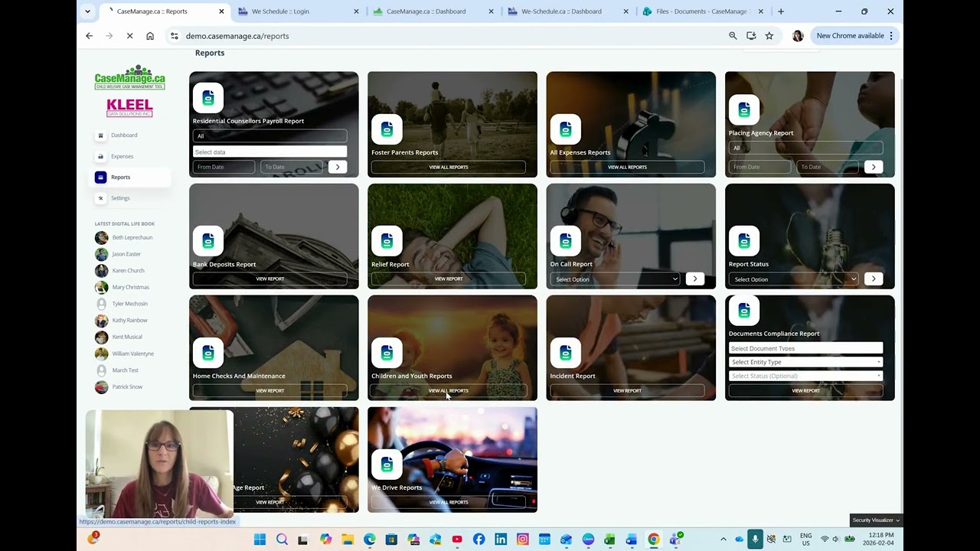980x551 pixels.
Task: Click the Select data field
Action: 269,152
